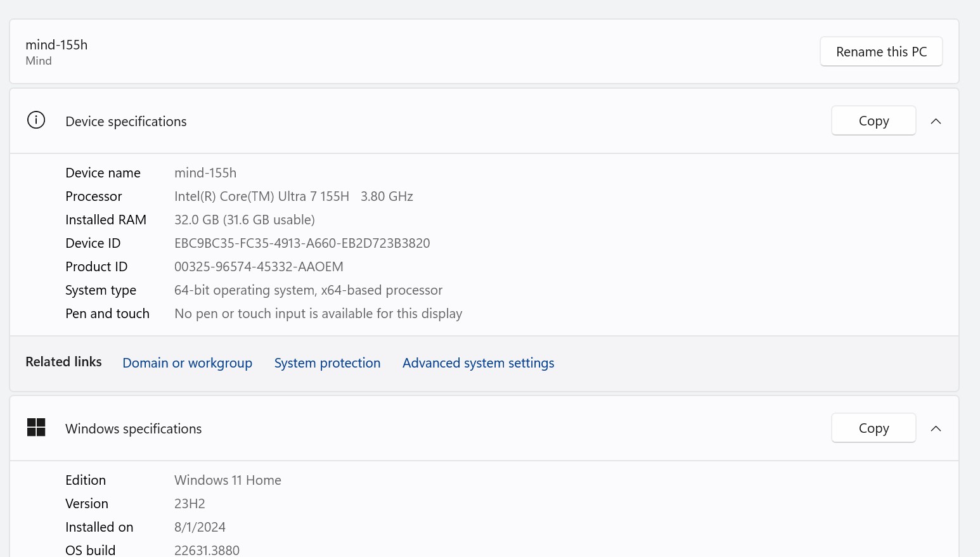Click the Windows 11 Home edition value
980x557 pixels.
pyautogui.click(x=228, y=480)
